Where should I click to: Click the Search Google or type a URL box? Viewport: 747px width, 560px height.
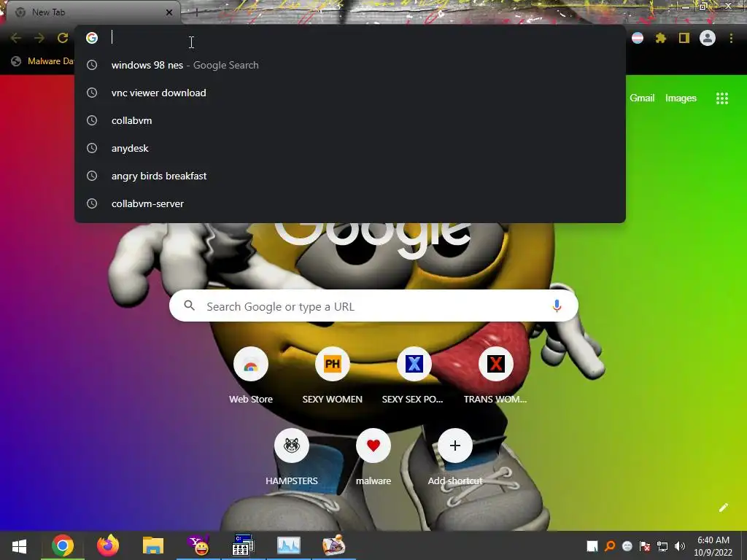[x=373, y=306]
